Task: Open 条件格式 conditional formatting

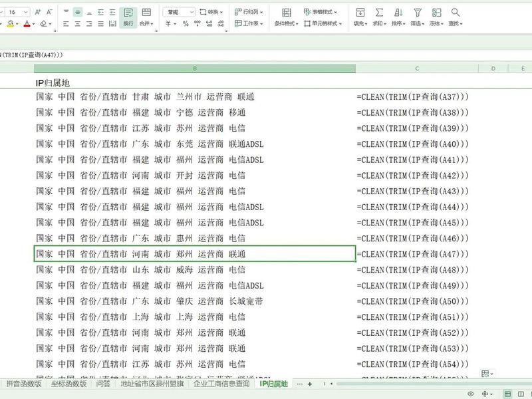Action: (287, 18)
